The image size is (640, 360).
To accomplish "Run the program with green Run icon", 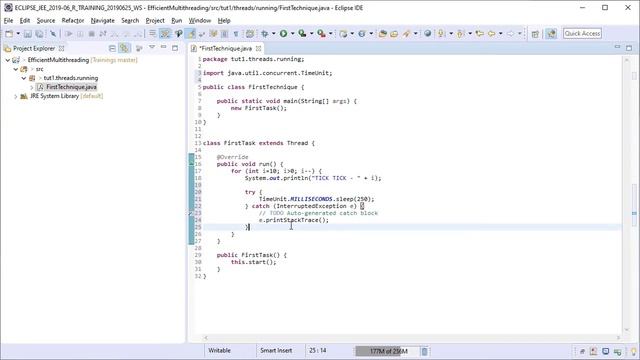I will (x=283, y=33).
